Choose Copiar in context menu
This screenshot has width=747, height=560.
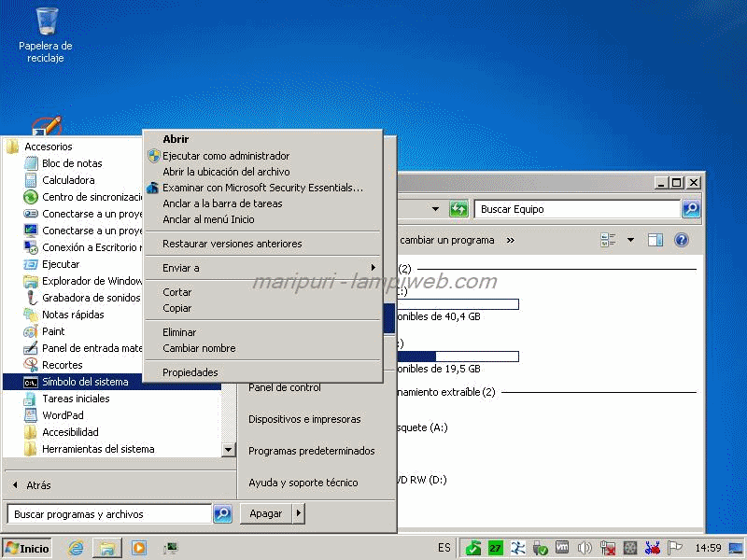pyautogui.click(x=262, y=308)
